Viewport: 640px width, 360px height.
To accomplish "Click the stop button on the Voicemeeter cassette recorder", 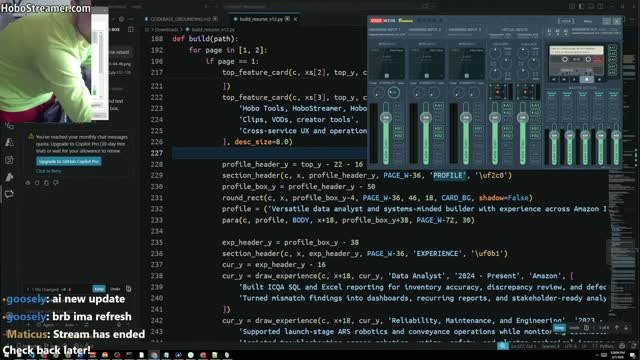I will click(587, 79).
